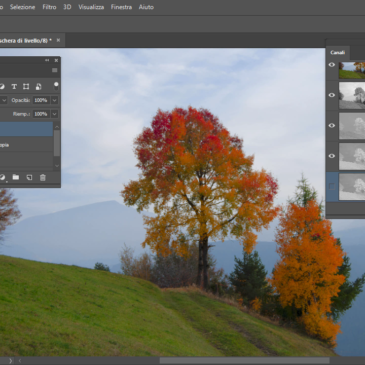
Task: Create a new adjustment layer from panel footer
Action: (2, 178)
